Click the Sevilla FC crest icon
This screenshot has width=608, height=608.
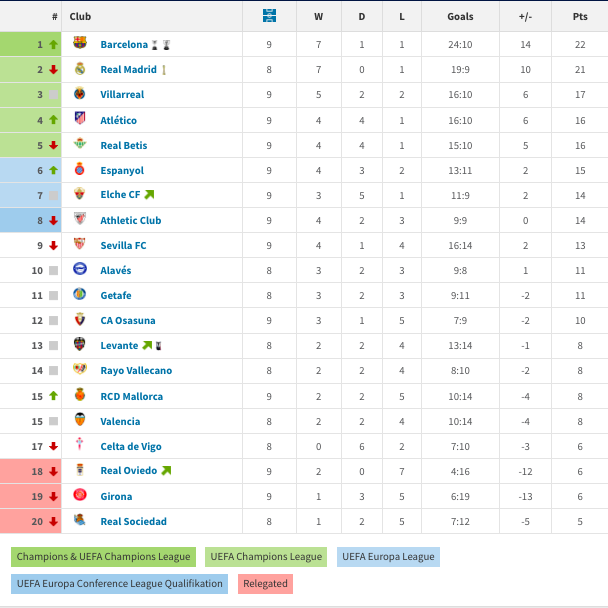coord(80,245)
